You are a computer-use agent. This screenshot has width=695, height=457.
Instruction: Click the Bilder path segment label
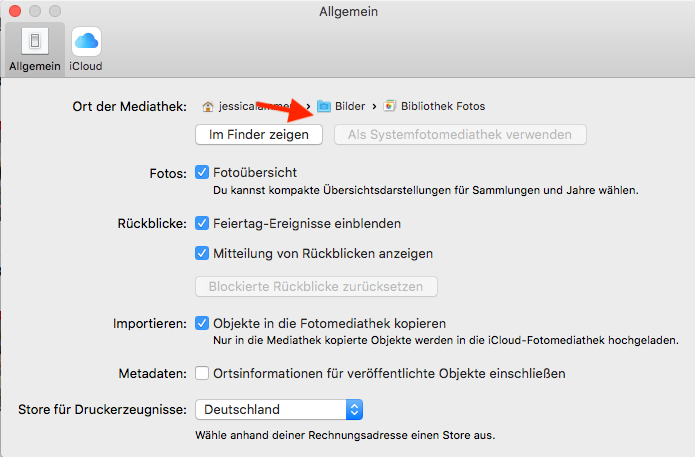point(350,106)
